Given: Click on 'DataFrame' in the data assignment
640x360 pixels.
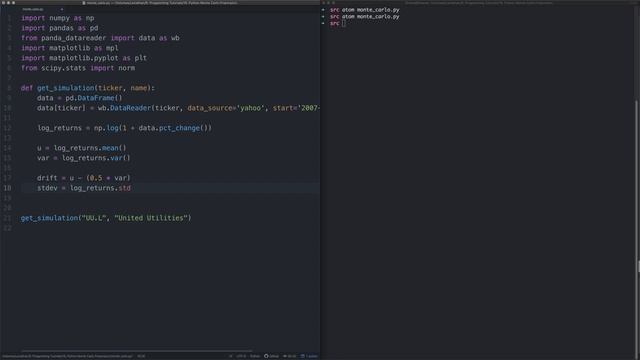Looking at the screenshot, I should coord(96,98).
